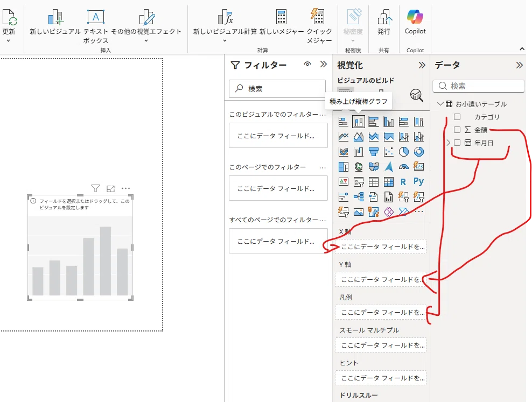Image resolution: width=532 pixels, height=402 pixels.
Task: Select the 100% stacked bar chart visual
Action: tap(403, 122)
